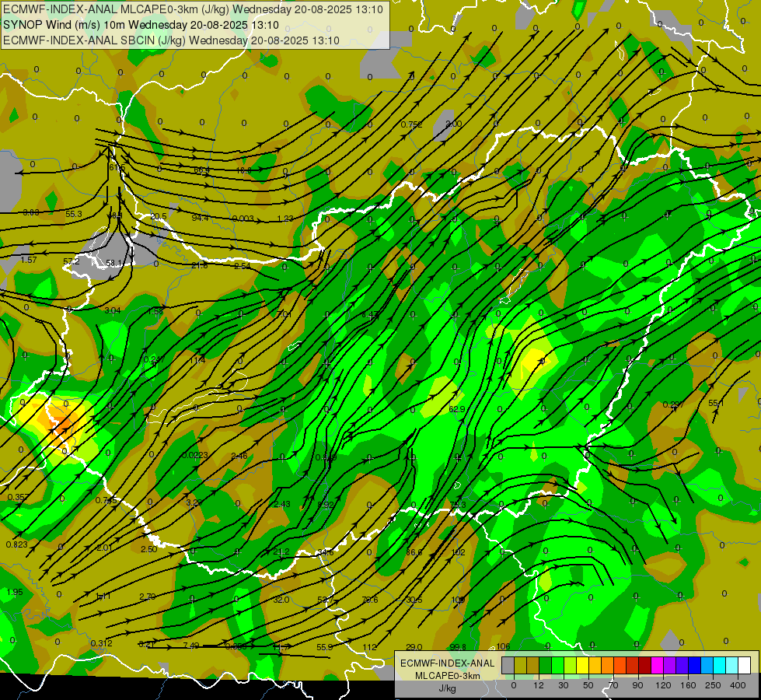Viewport: 761px width, 700px height.
Task: Click the SBCIN title line in header
Action: [x=171, y=40]
